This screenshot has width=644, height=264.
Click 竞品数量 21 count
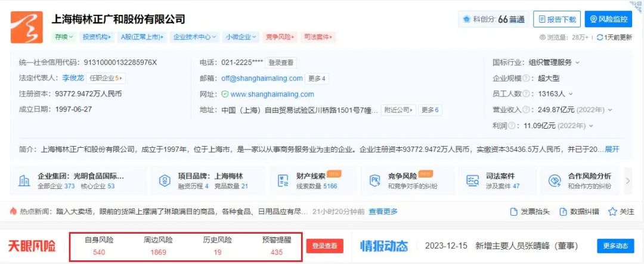[231, 186]
